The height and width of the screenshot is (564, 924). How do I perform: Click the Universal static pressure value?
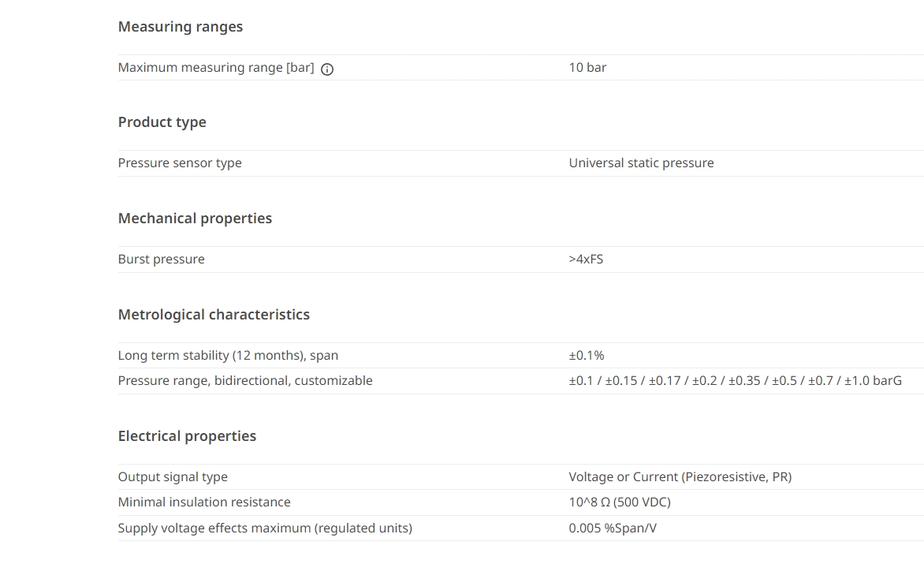(641, 163)
